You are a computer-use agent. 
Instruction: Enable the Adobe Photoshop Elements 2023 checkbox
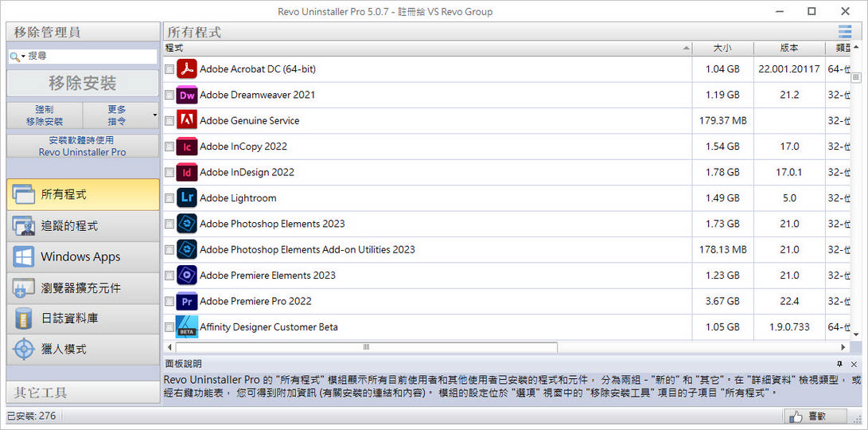169,224
